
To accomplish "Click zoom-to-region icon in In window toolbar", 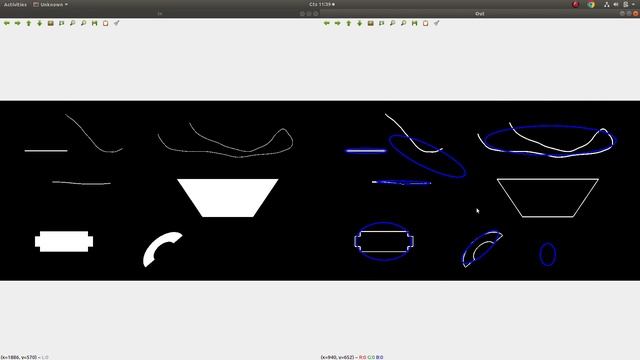I will tap(62, 23).
